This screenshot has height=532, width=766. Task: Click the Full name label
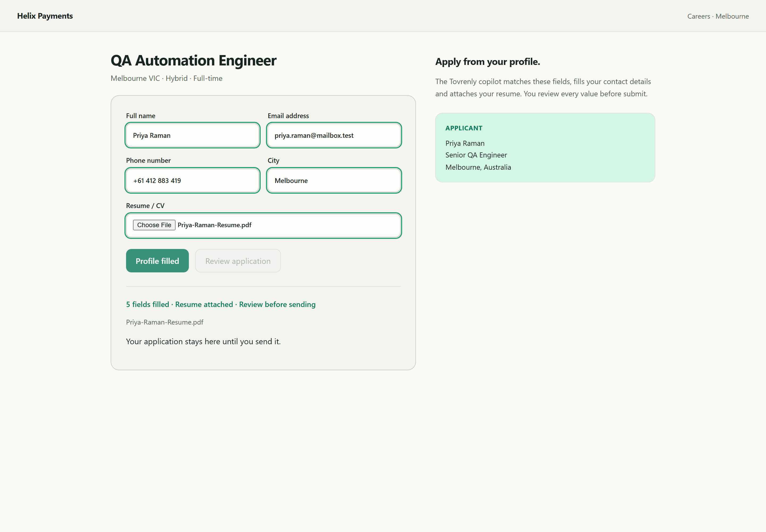140,116
